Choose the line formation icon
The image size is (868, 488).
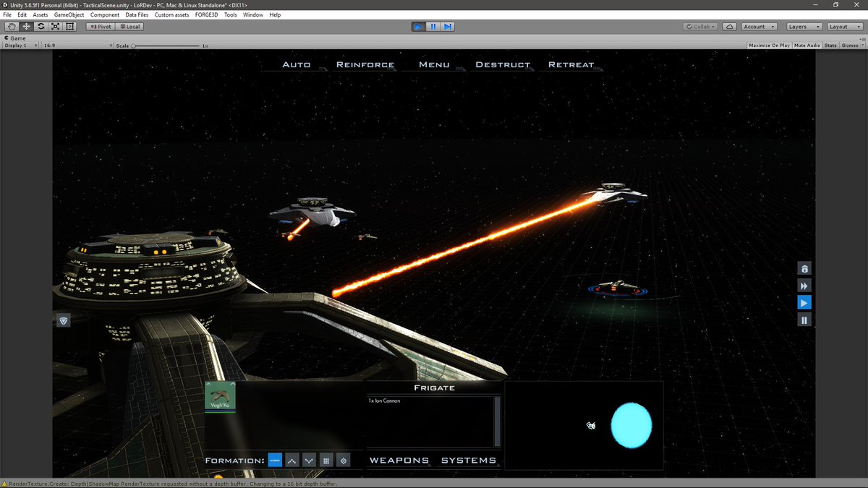coord(275,460)
